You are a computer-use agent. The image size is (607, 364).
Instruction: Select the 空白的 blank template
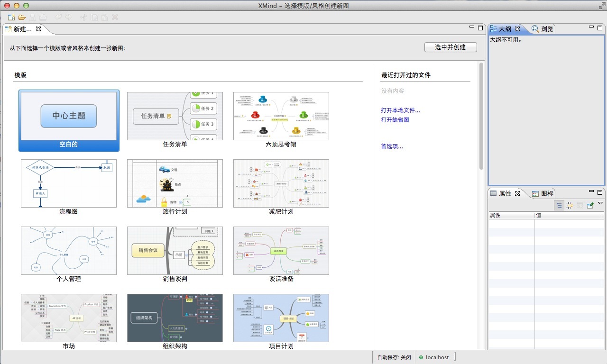click(x=69, y=120)
